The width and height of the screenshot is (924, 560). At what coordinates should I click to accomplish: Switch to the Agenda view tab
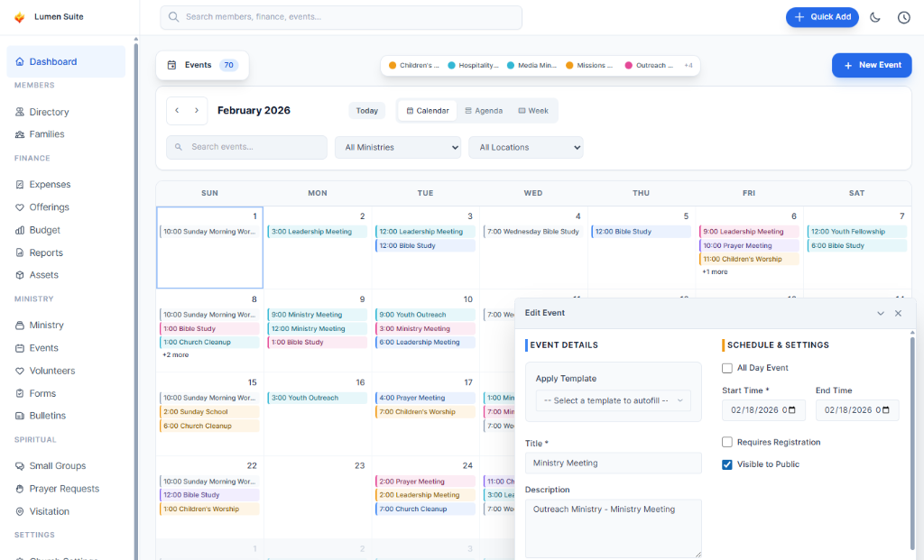(484, 111)
